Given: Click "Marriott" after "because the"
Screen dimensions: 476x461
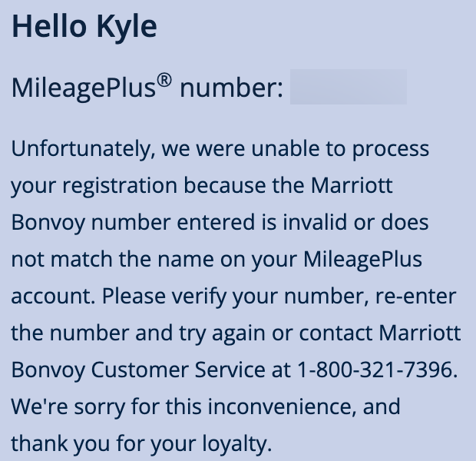Looking at the screenshot, I should tap(352, 185).
